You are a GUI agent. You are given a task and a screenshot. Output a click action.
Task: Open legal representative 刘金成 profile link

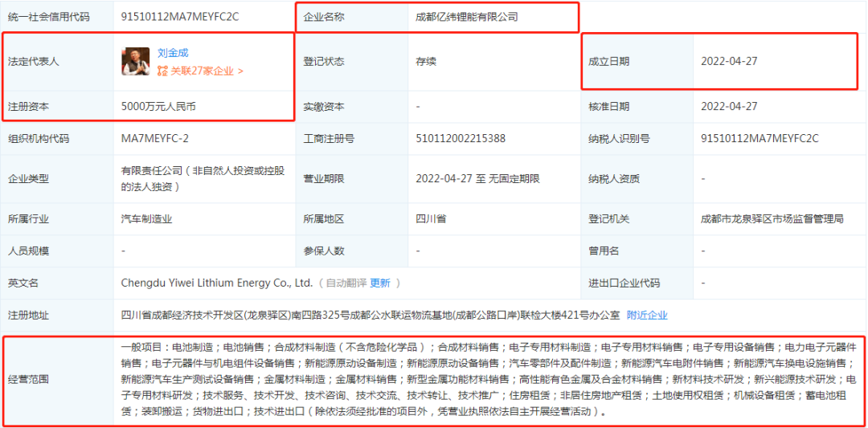pos(174,53)
